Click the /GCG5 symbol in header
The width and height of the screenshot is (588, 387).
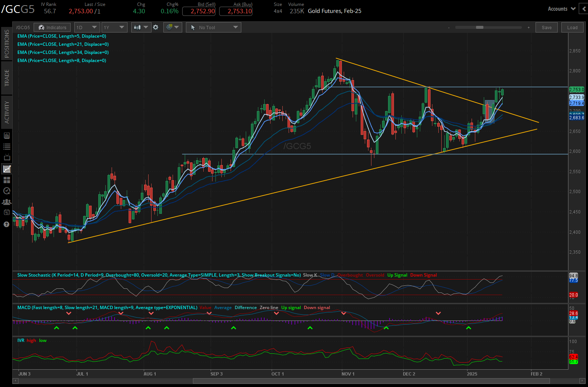click(18, 9)
